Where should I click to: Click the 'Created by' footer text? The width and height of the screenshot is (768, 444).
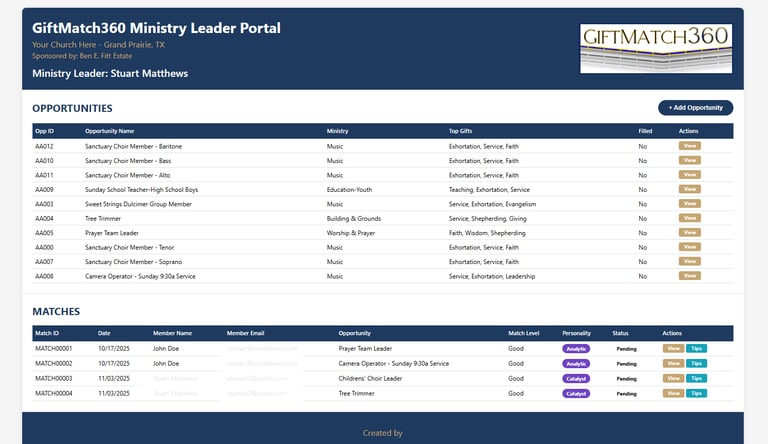point(383,433)
